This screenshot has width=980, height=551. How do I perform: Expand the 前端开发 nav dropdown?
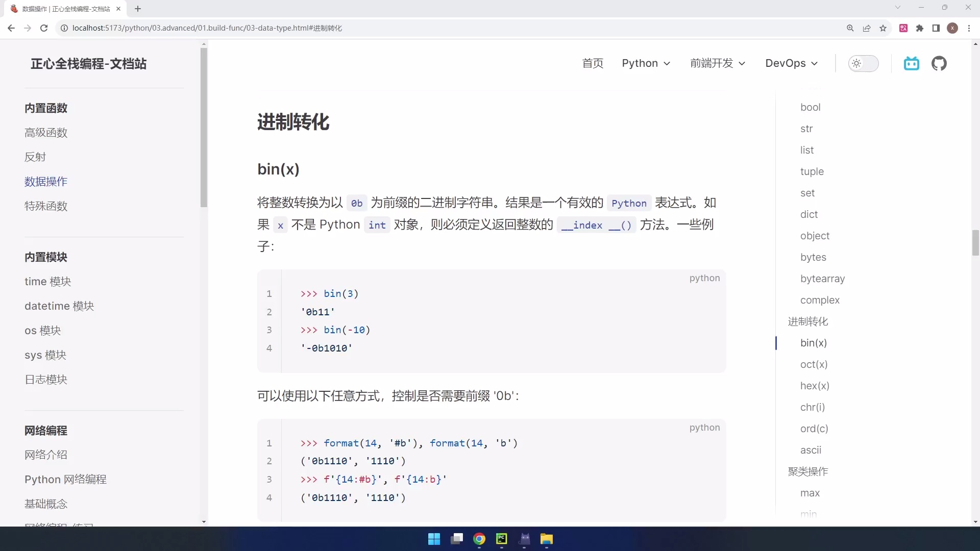718,63
